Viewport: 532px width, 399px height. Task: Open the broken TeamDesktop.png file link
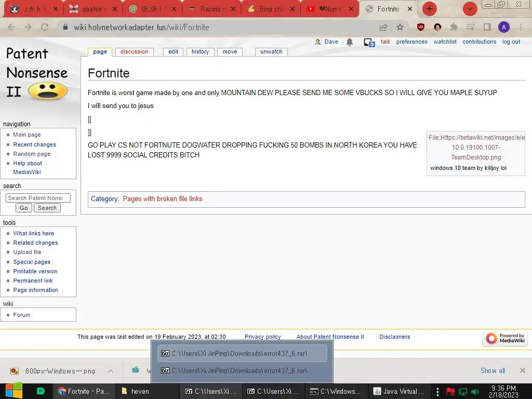pos(476,147)
